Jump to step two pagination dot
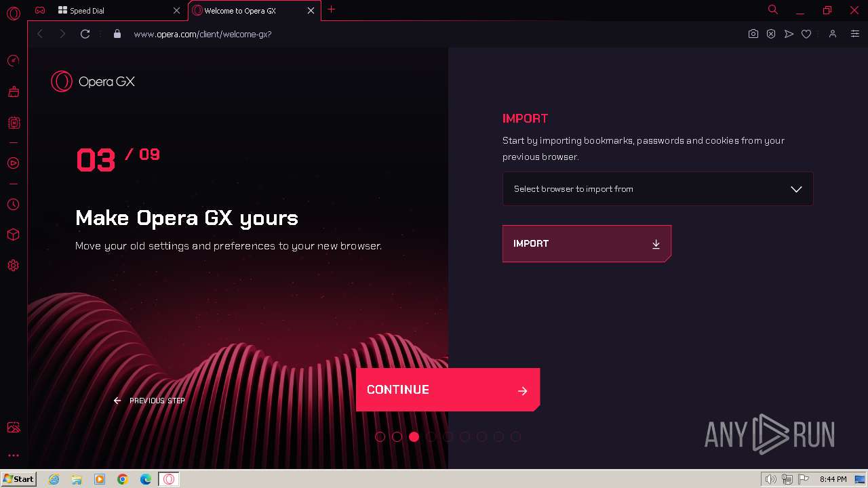Image resolution: width=868 pixels, height=488 pixels. tap(397, 436)
